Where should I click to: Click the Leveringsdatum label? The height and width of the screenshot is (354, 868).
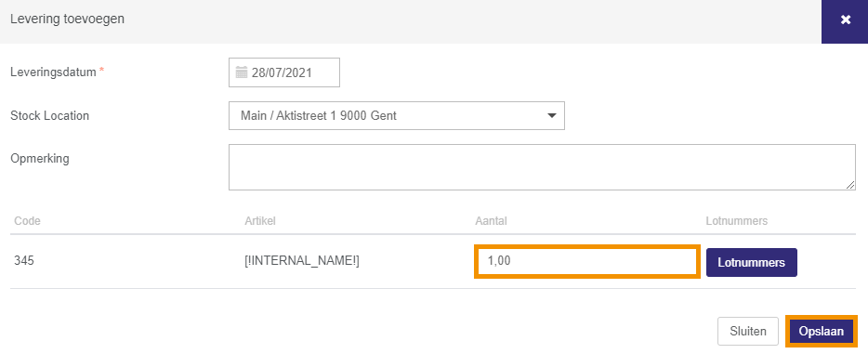click(53, 72)
